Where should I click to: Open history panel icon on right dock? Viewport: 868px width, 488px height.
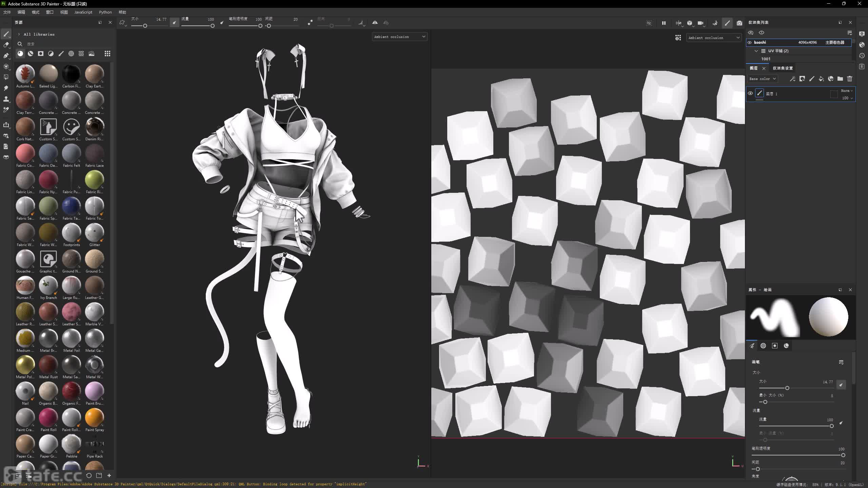pos(862,56)
